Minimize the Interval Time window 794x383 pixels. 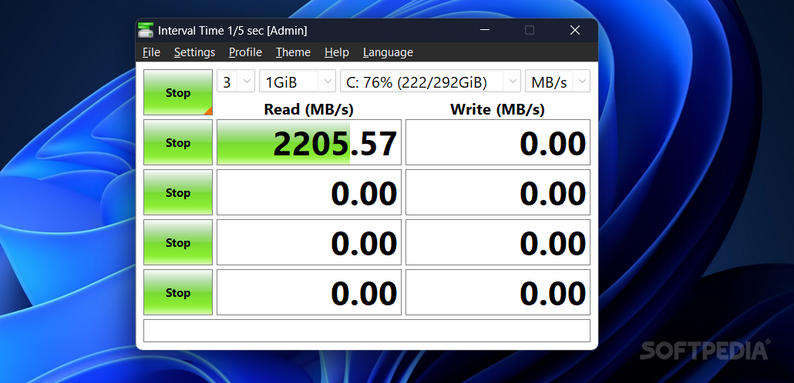click(485, 30)
